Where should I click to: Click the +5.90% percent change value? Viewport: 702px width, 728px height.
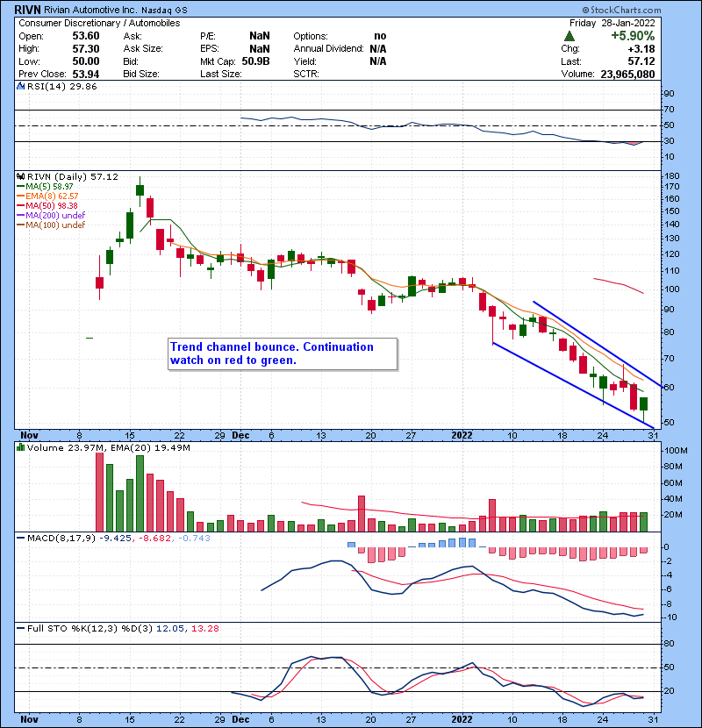633,36
